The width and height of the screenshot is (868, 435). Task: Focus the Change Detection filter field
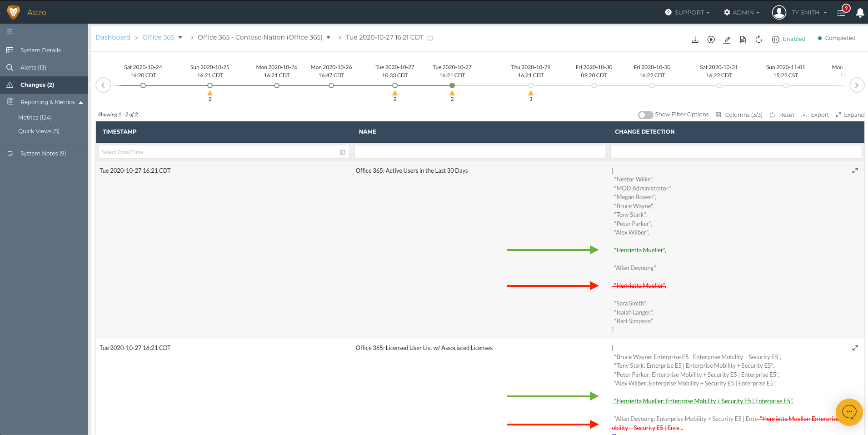(736, 152)
